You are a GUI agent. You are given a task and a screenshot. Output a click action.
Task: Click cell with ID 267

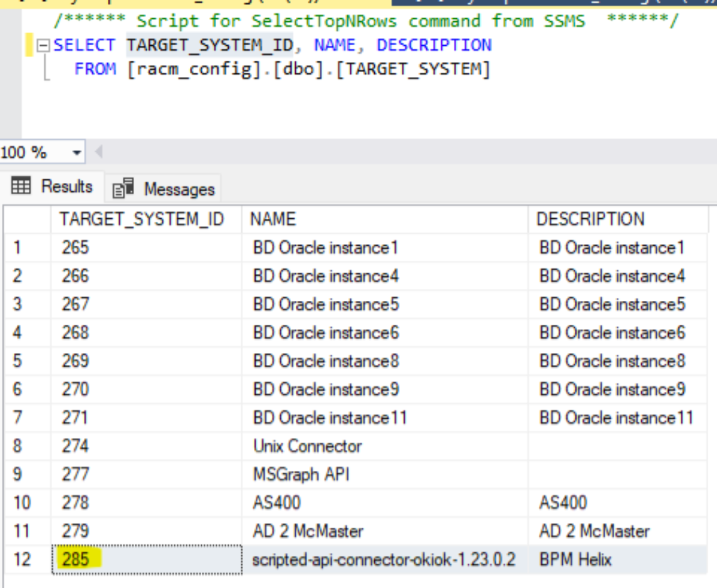click(x=146, y=305)
